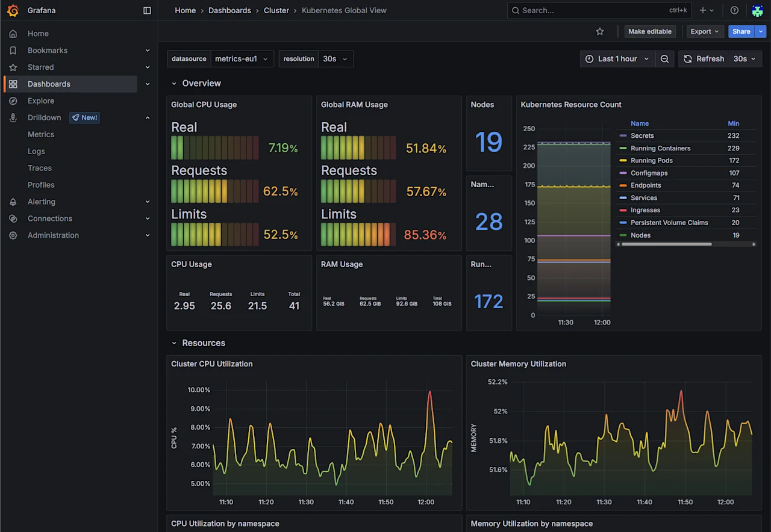Toggle the Secrets series visibility
This screenshot has height=532, width=771.
pyautogui.click(x=642, y=135)
